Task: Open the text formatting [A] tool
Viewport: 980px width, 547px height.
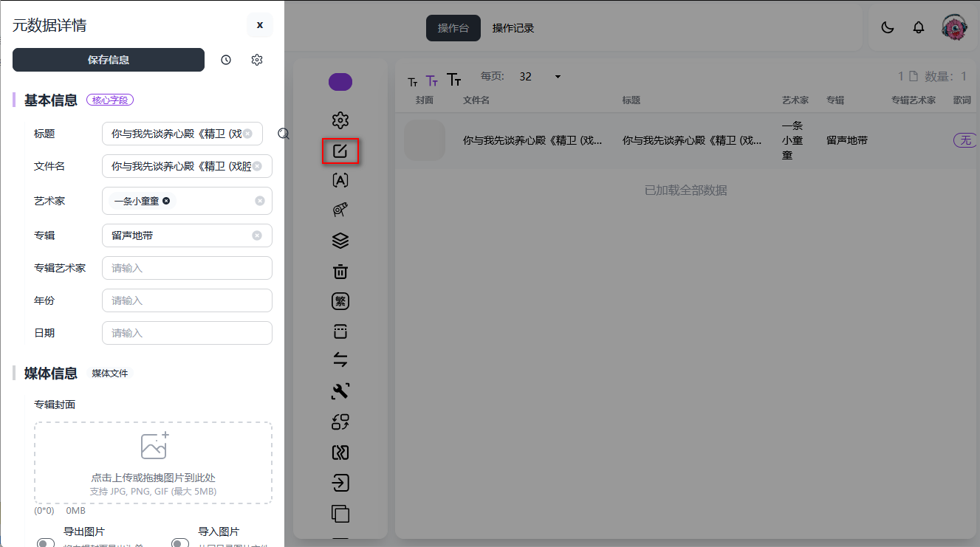Action: point(340,180)
